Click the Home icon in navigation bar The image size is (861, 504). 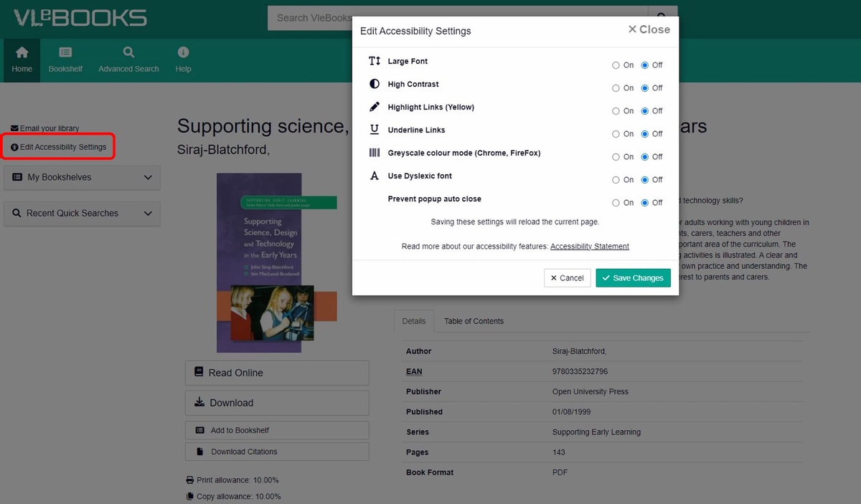(x=22, y=52)
